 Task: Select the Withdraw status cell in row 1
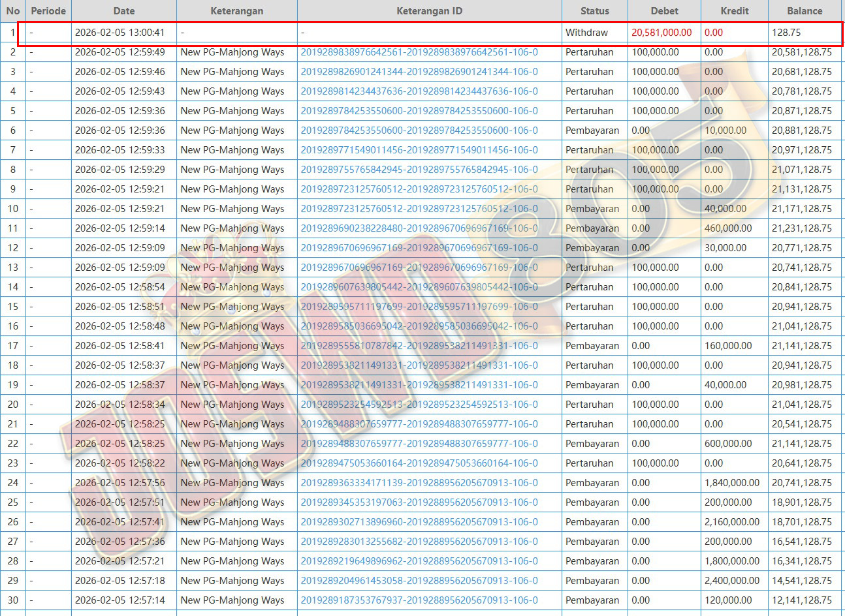(586, 33)
